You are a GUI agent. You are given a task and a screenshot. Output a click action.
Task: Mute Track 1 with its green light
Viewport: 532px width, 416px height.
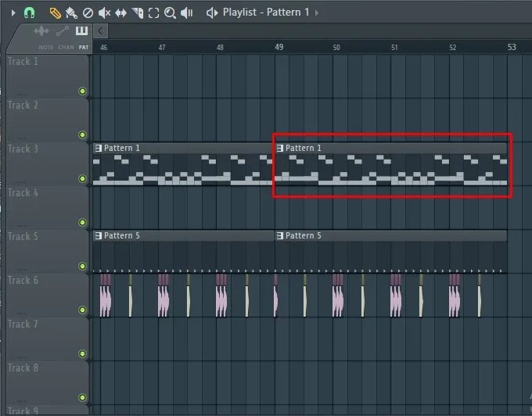coord(82,91)
